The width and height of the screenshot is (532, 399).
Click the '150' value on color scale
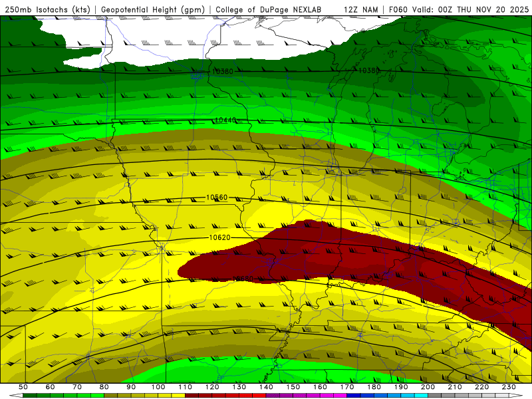(x=293, y=387)
